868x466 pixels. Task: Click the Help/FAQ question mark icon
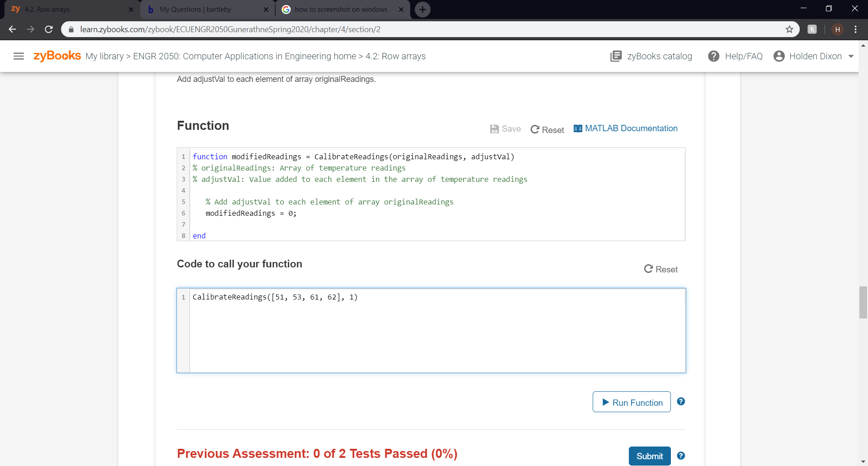(x=714, y=56)
